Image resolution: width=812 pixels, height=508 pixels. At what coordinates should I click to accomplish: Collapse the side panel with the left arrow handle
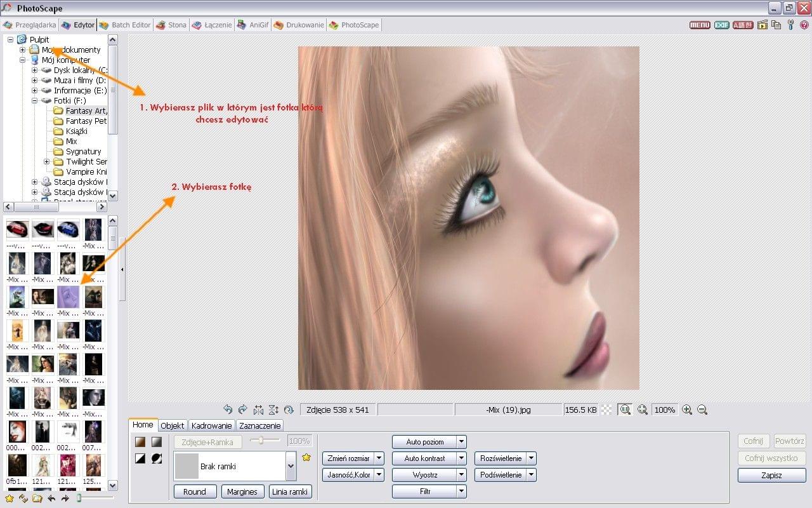click(x=122, y=269)
